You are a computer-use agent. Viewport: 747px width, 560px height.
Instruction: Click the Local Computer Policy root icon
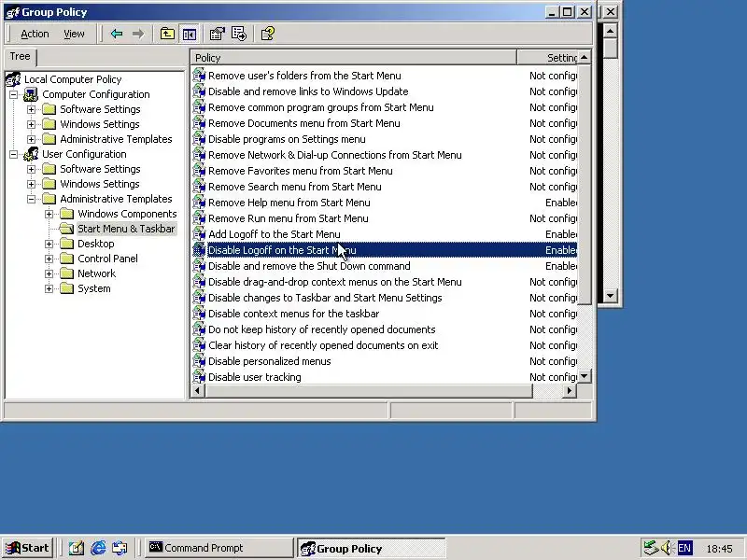(x=13, y=79)
